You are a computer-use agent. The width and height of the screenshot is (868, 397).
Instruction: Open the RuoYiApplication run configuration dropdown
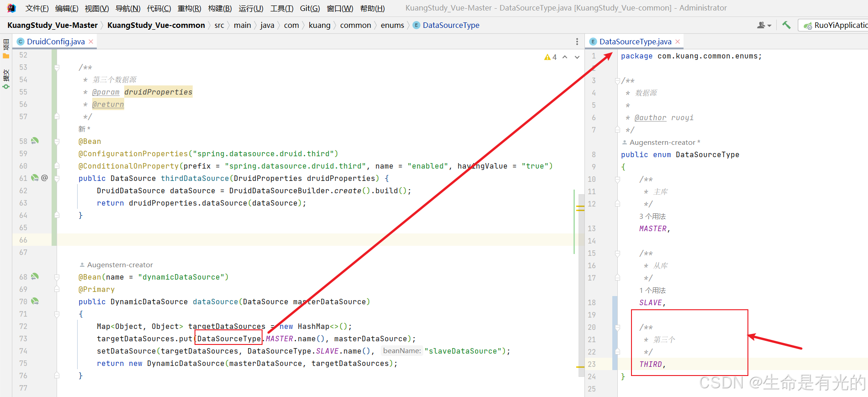[x=834, y=25]
